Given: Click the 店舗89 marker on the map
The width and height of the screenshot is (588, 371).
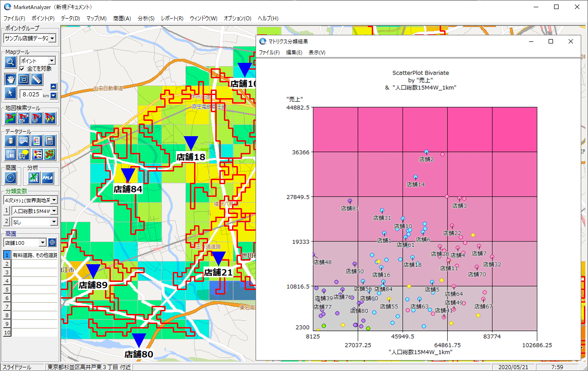Looking at the screenshot, I should coord(93,271).
